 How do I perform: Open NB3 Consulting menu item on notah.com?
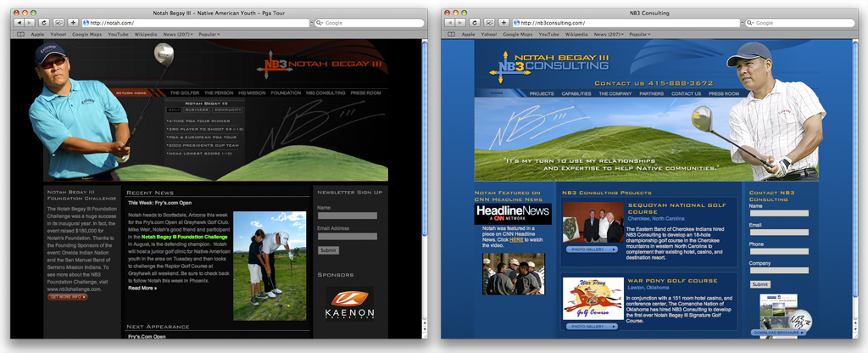tap(325, 93)
